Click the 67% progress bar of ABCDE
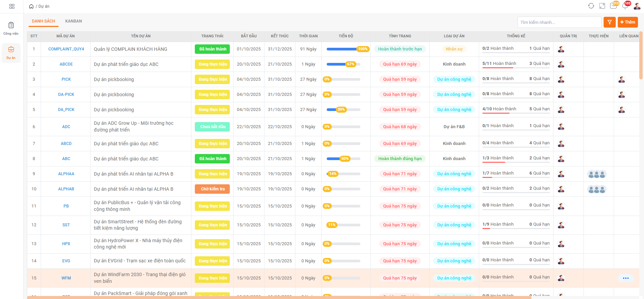 [343, 64]
